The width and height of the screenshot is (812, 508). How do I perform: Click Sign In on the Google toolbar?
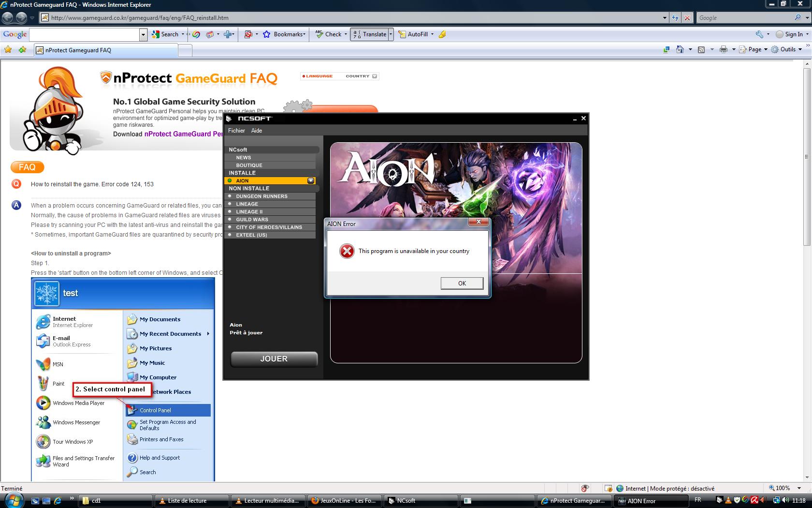coord(789,34)
